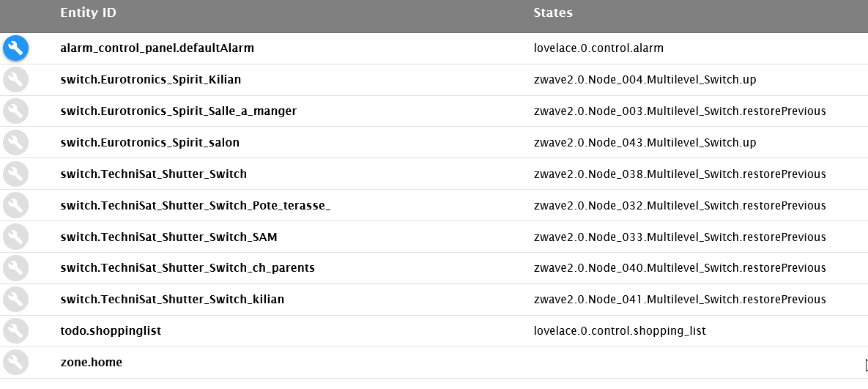Click the States column header
The height and width of the screenshot is (389, 868).
point(553,13)
